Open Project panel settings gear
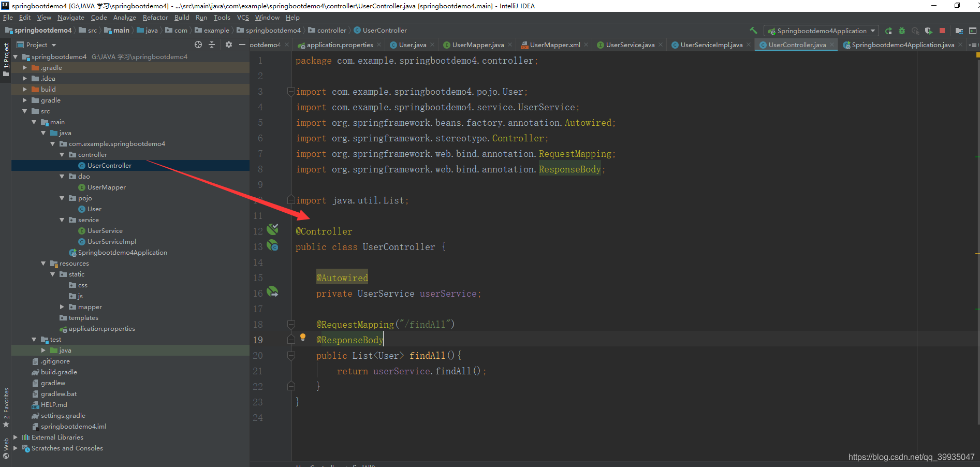 229,45
